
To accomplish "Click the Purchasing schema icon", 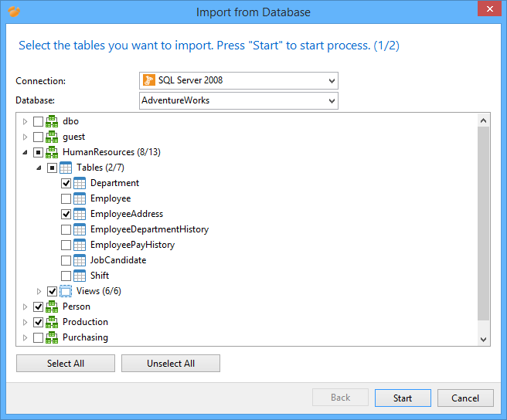I will pyautogui.click(x=52, y=337).
